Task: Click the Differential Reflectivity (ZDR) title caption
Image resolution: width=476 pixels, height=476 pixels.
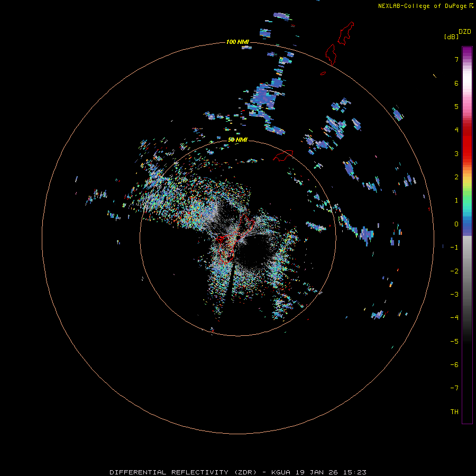Action: (x=238, y=472)
